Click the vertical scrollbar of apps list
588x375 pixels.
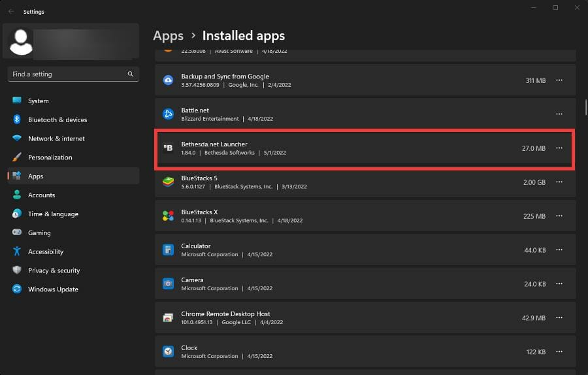pos(586,106)
